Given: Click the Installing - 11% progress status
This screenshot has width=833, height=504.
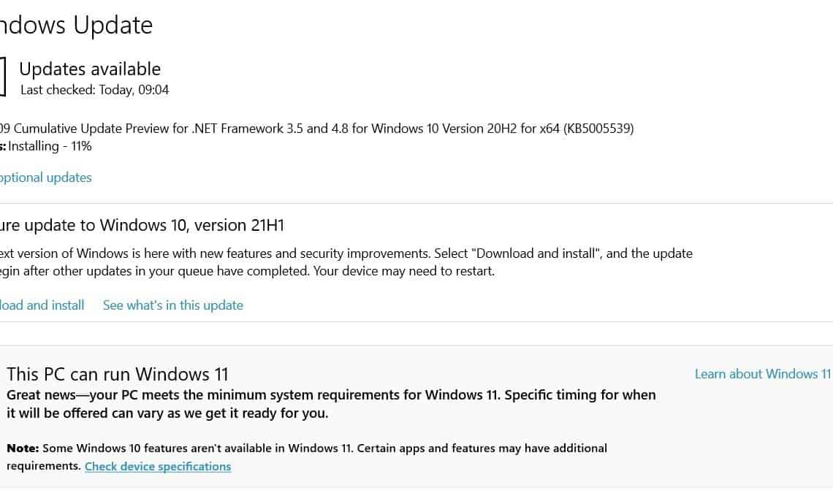Looking at the screenshot, I should coord(50,146).
